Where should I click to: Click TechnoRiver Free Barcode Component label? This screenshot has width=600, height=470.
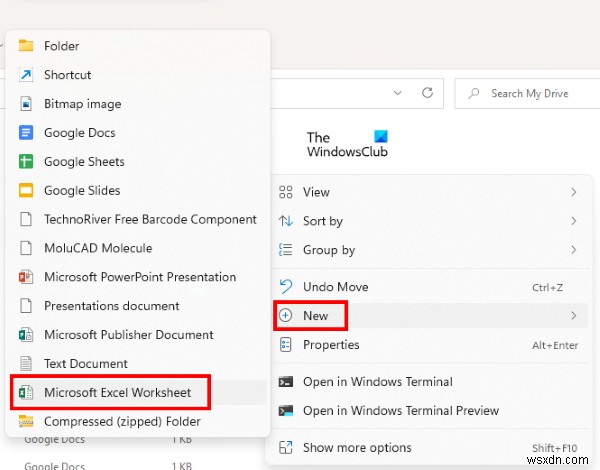tap(150, 219)
